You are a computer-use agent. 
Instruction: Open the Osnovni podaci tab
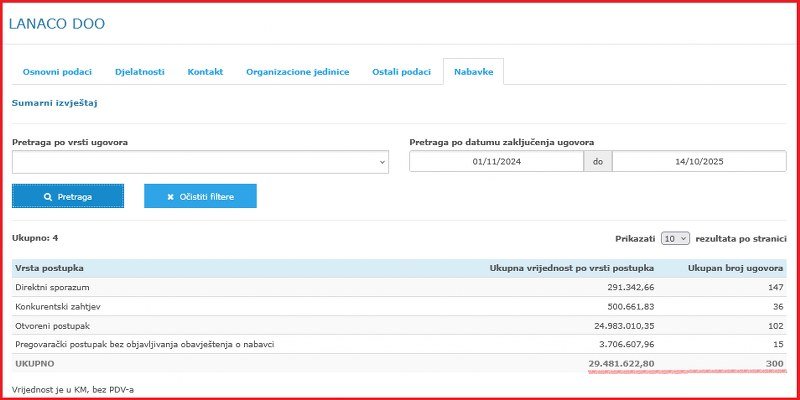57,73
